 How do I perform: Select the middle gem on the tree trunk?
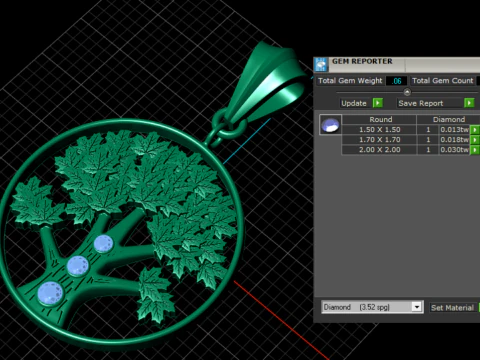tap(78, 266)
